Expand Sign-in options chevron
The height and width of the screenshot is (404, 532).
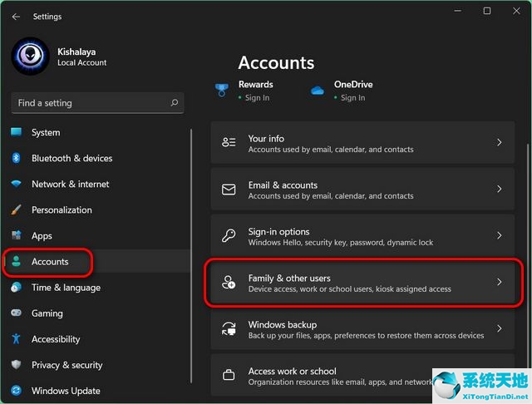point(499,235)
